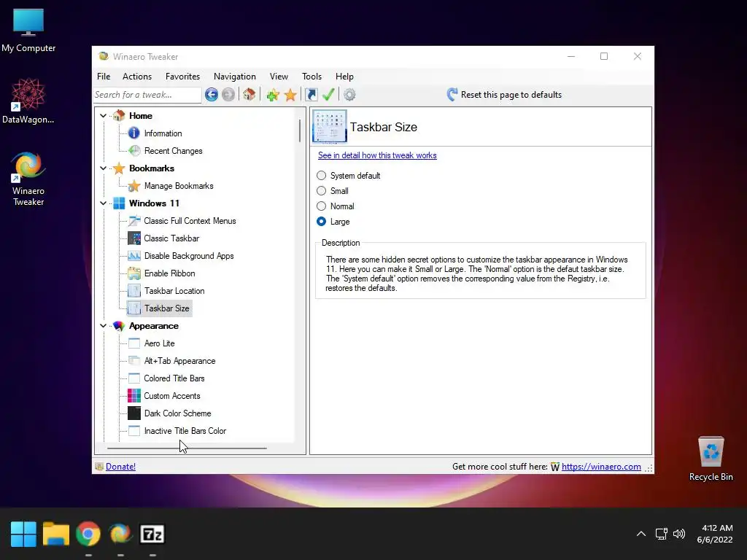Click the Information info icon in the tree

[x=134, y=133]
